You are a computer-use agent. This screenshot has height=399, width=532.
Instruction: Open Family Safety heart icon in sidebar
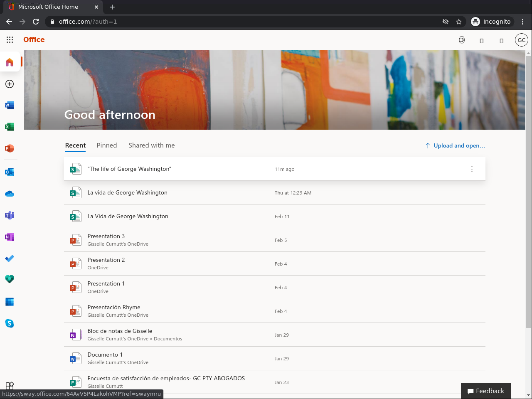pyautogui.click(x=10, y=279)
